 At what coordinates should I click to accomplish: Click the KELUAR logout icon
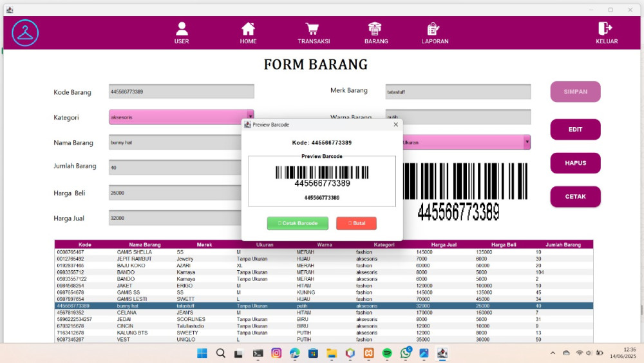tap(606, 32)
